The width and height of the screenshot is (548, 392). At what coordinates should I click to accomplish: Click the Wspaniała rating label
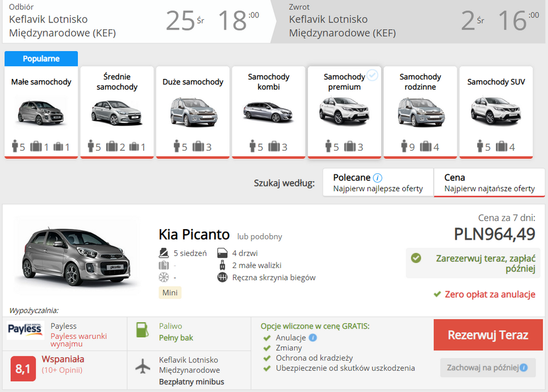[63, 359]
